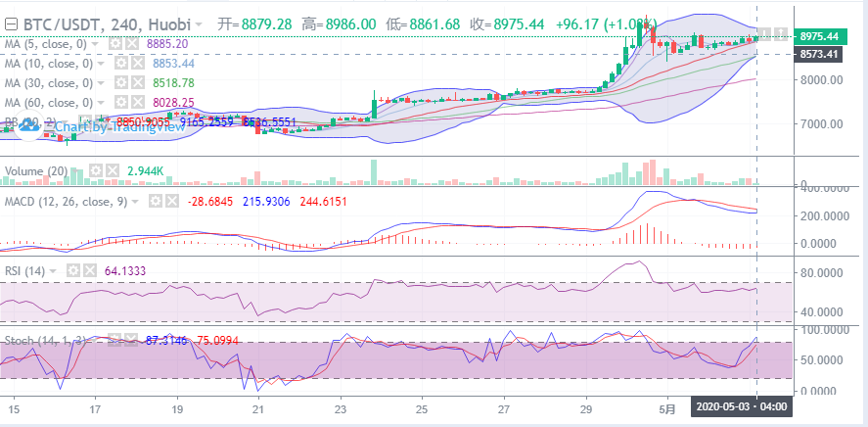Open RSI (14) settings gear
Viewport: 868px width, 427px height.
73,271
